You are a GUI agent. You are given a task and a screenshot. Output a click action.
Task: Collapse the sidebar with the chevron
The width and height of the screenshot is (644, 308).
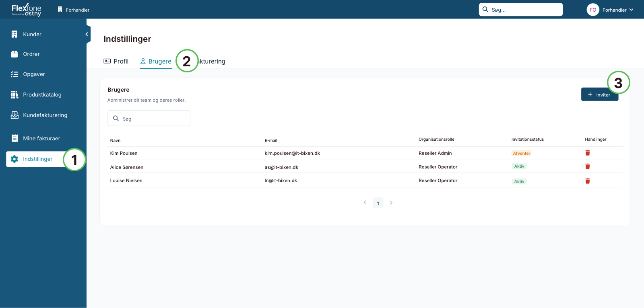click(x=87, y=34)
